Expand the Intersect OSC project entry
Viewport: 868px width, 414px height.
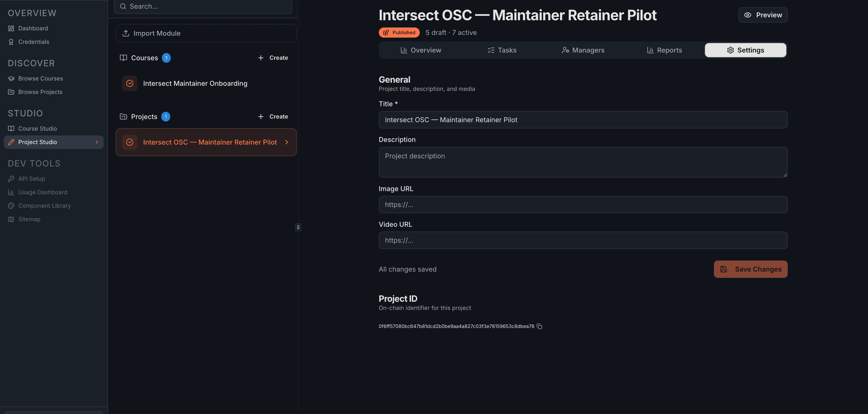(287, 142)
